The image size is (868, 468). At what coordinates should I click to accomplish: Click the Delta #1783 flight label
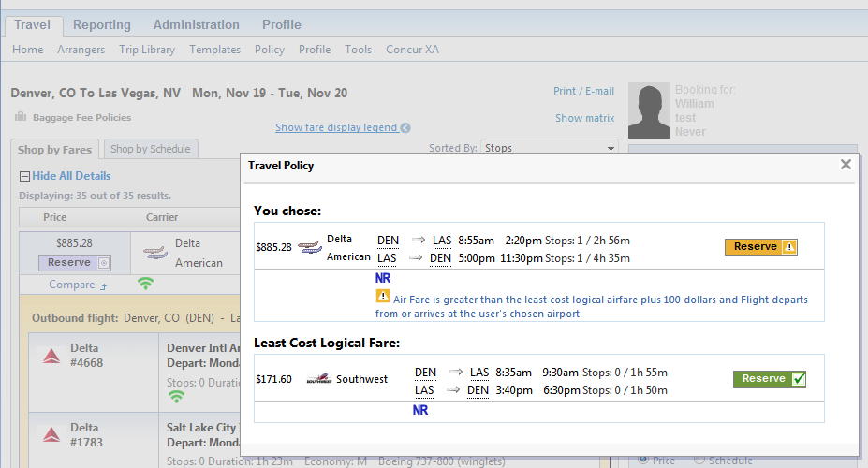click(86, 435)
